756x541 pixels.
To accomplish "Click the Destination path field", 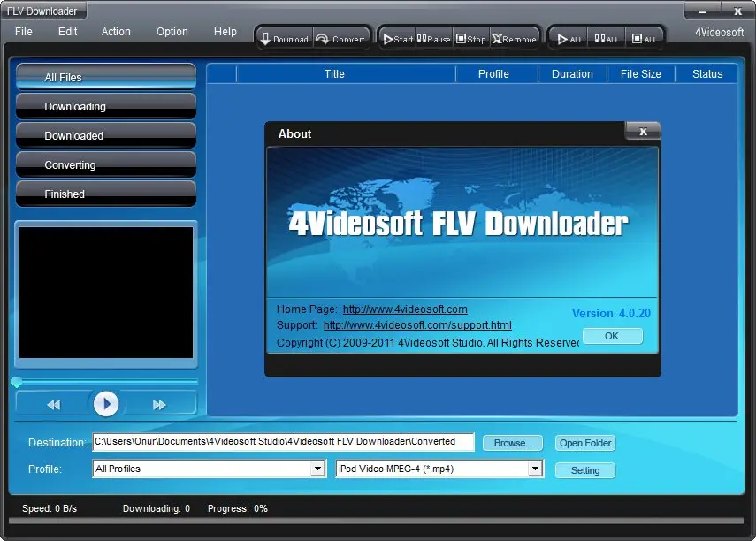I will (284, 442).
